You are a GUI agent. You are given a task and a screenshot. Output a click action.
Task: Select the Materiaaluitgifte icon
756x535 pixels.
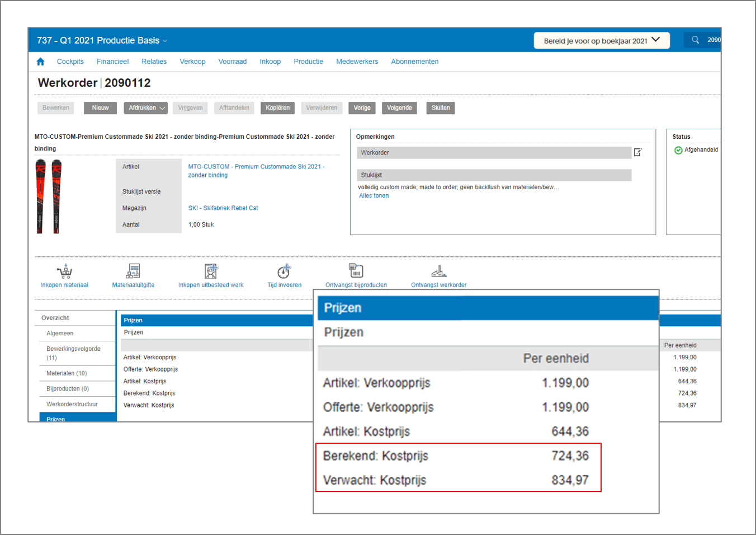(133, 270)
